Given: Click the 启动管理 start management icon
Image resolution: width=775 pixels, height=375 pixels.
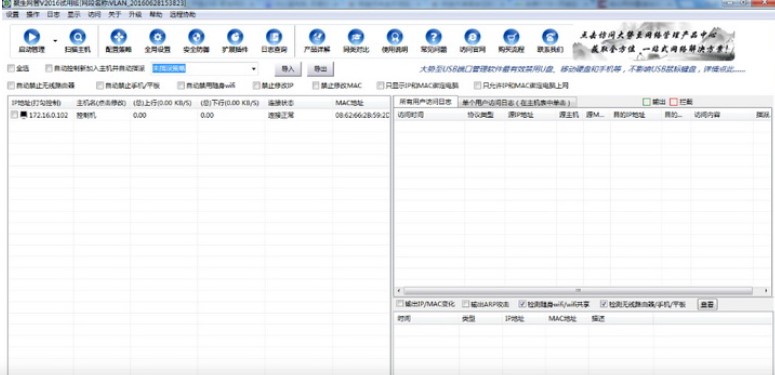Looking at the screenshot, I should pos(32,37).
